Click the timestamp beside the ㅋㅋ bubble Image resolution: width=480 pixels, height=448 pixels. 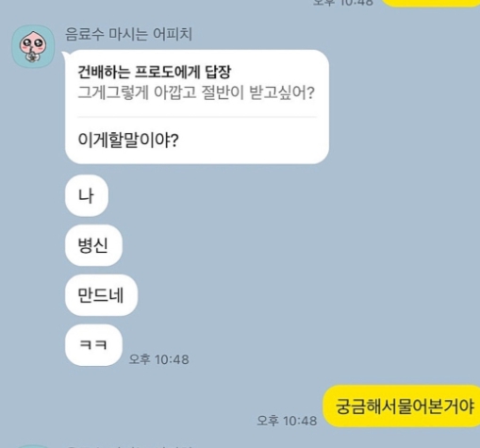[158, 359]
